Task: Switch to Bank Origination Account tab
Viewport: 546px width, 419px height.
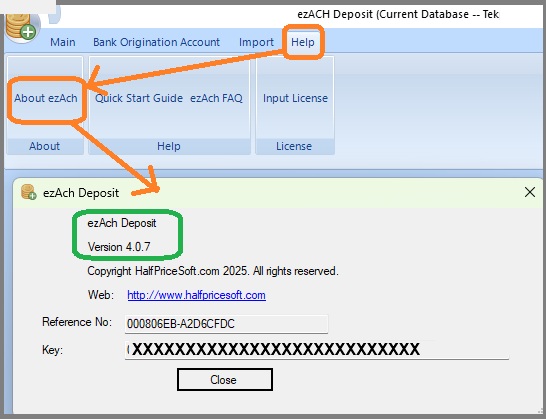Action: (156, 42)
